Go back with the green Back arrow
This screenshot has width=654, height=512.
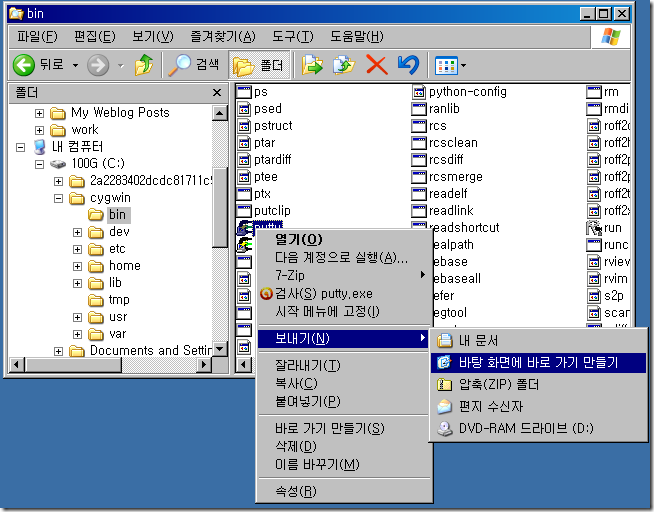pos(24,65)
